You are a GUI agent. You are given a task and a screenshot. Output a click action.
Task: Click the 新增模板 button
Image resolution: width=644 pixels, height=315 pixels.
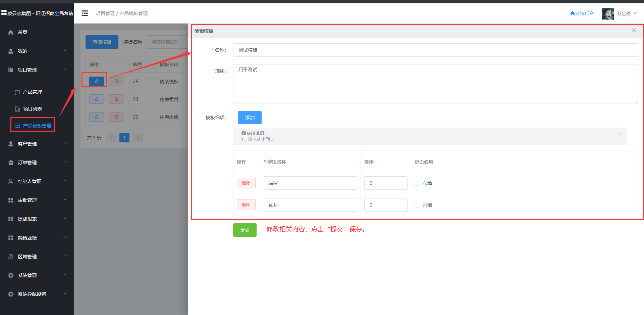point(102,42)
